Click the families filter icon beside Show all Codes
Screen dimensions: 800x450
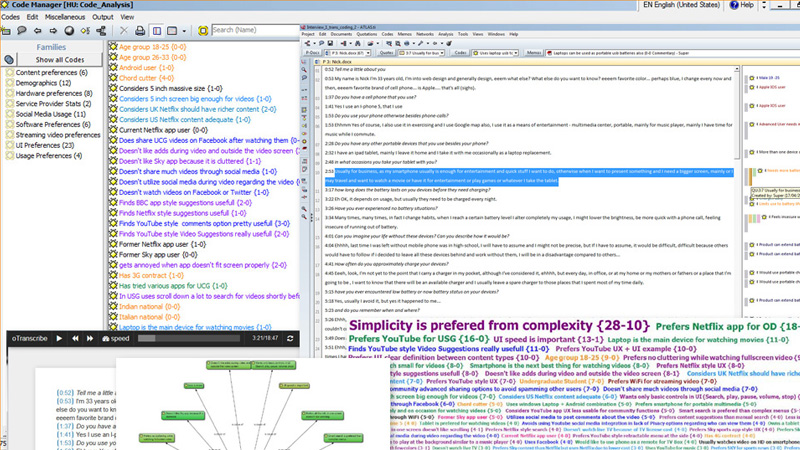click(9, 60)
